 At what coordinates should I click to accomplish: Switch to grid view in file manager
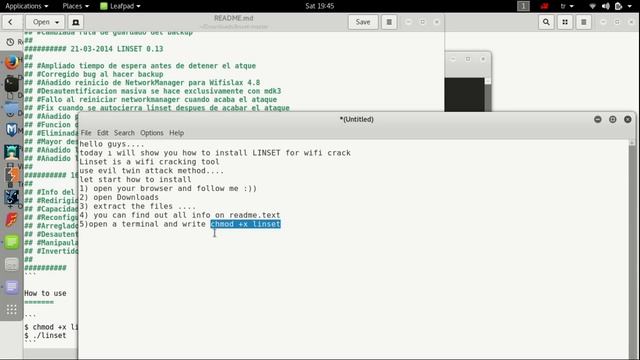click(565, 22)
